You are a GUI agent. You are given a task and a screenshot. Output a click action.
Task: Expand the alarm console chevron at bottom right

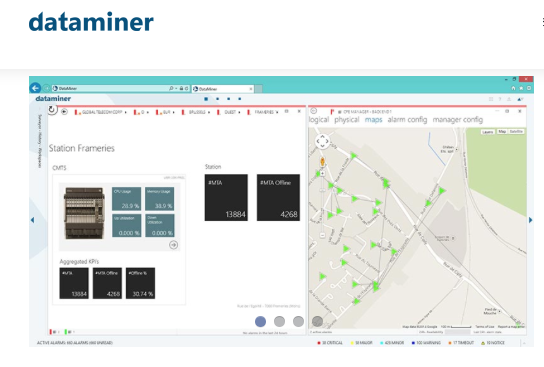pyautogui.click(x=524, y=343)
